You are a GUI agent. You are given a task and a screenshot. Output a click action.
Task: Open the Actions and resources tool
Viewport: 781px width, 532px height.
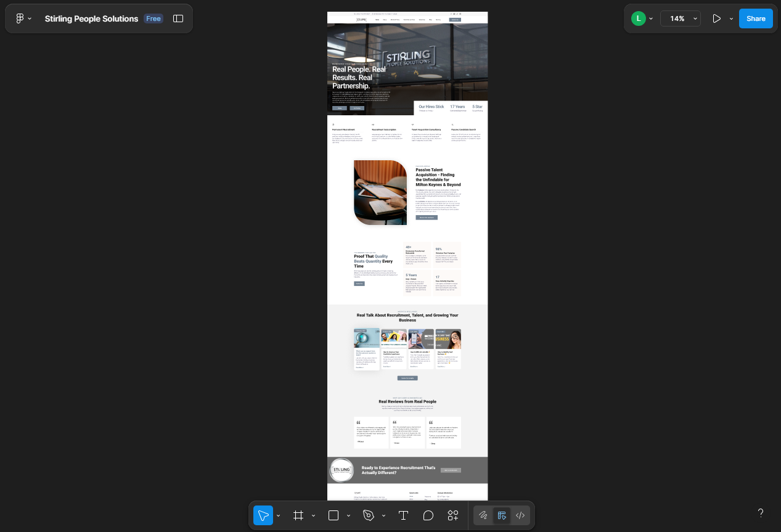[x=453, y=515]
